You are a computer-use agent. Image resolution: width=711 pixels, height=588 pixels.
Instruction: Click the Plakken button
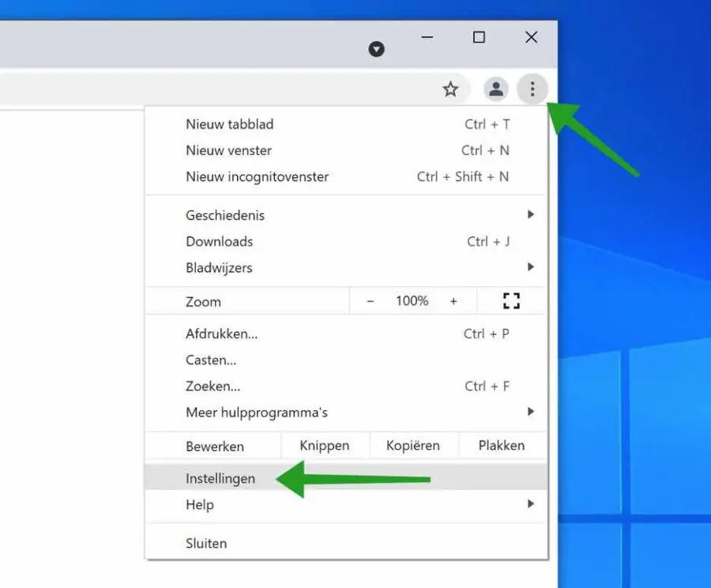coord(502,446)
